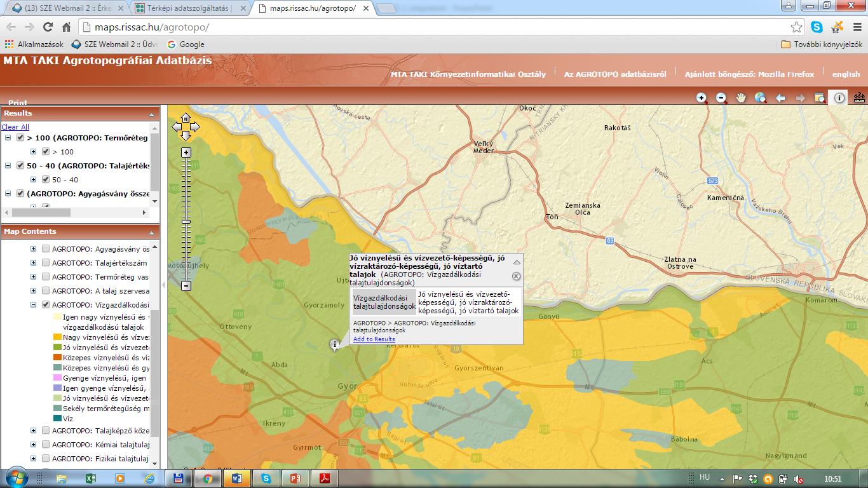
Task: Pan the map east with right arrow
Action: (194, 127)
